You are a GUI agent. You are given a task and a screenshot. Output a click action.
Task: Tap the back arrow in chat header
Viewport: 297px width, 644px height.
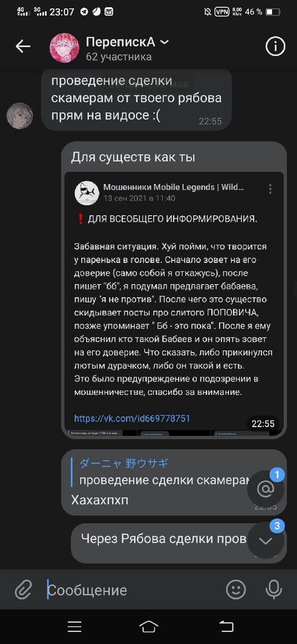click(x=23, y=47)
